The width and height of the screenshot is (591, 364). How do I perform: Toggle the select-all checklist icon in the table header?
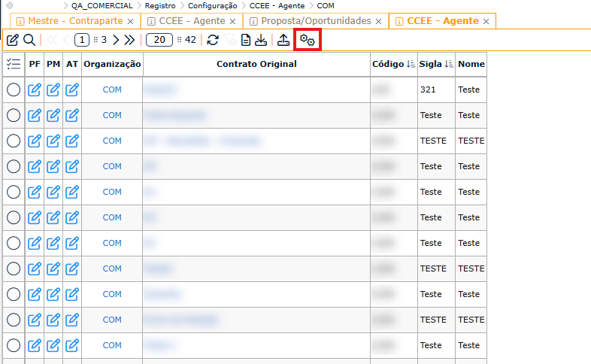(14, 65)
